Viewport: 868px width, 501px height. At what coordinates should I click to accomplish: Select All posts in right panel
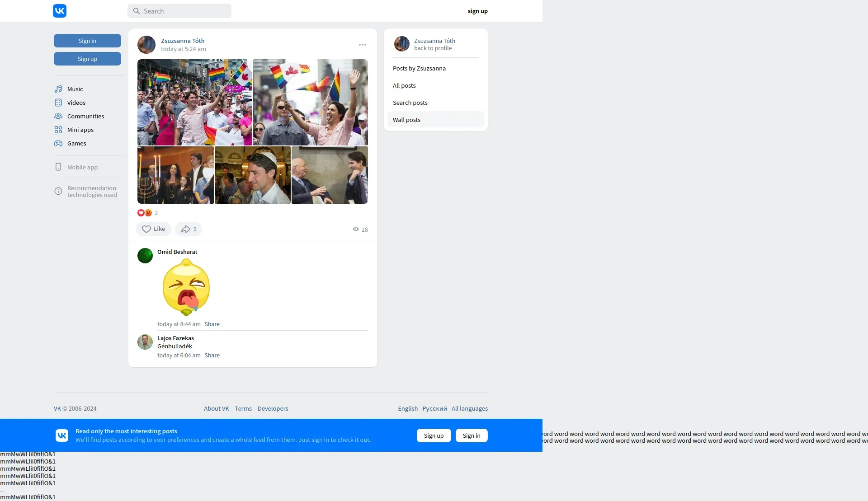[404, 85]
